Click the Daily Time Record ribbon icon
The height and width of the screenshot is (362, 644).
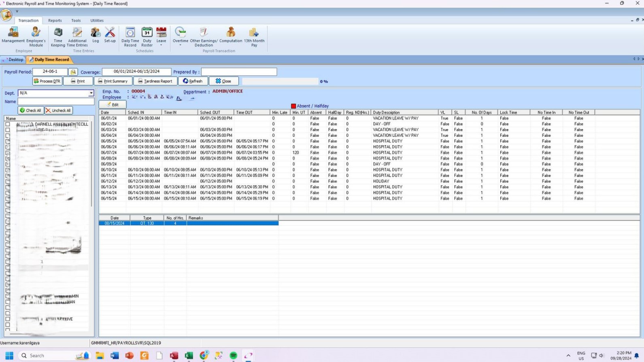pos(130,37)
